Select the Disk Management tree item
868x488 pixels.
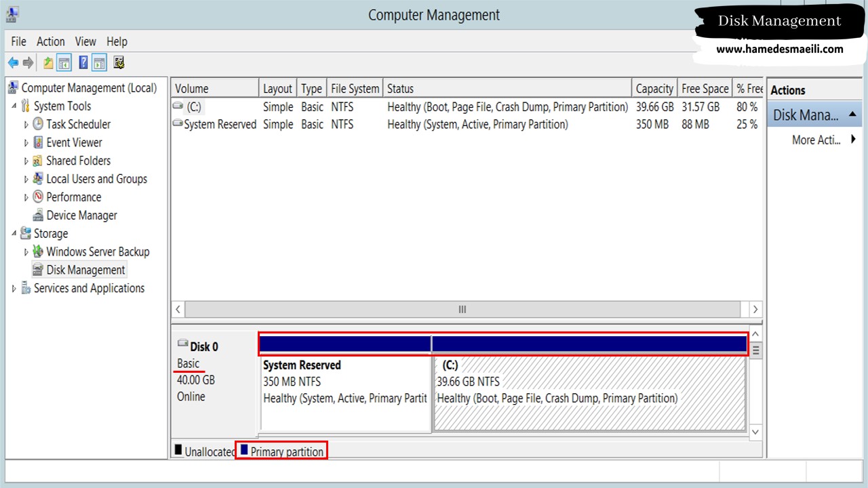85,270
